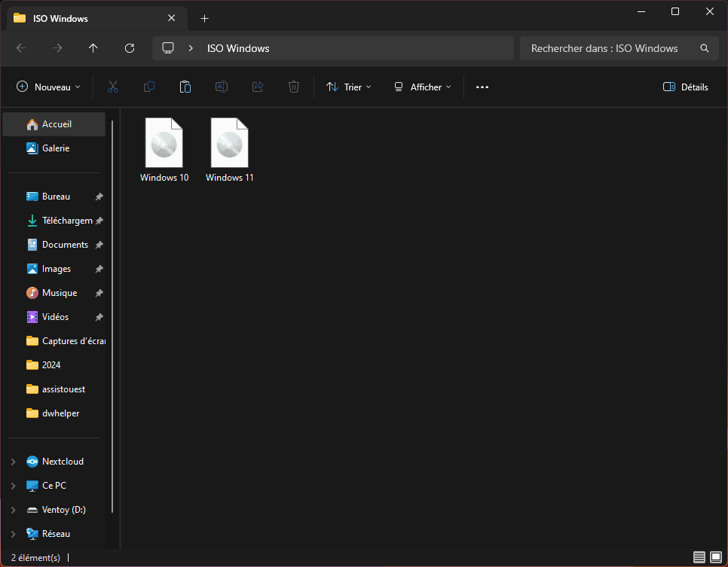728x567 pixels.
Task: Open the dwhelper folder in sidebar
Action: pos(54,413)
